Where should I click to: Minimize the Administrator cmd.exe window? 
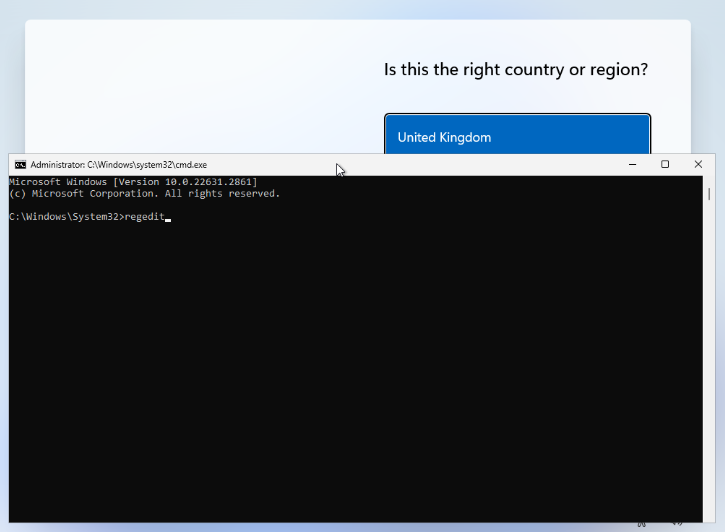click(x=632, y=165)
